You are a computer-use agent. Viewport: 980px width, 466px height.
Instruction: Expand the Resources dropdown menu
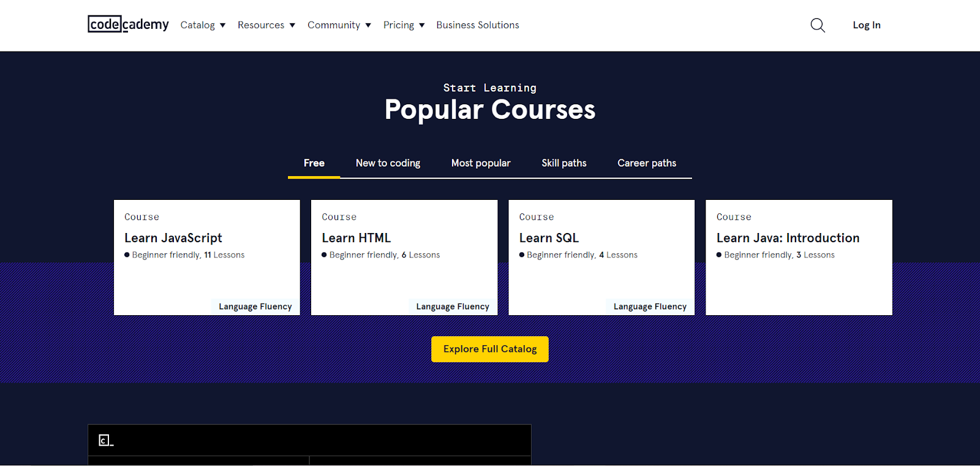266,25
